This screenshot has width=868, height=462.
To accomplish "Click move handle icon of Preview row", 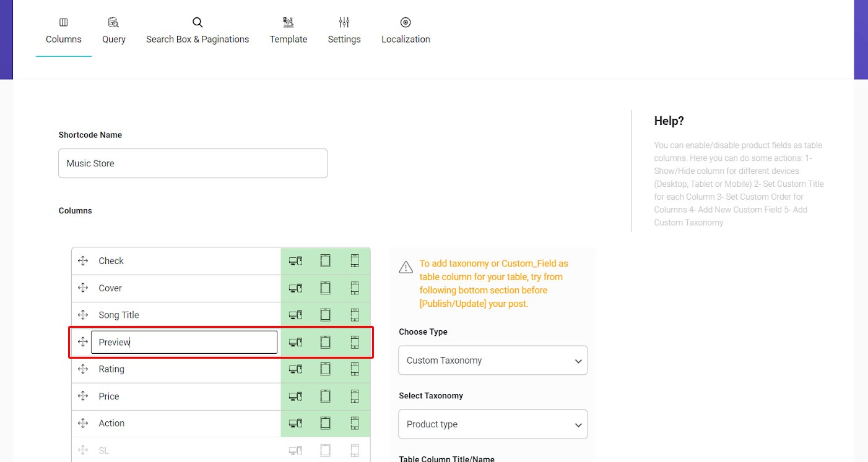I will [x=83, y=342].
